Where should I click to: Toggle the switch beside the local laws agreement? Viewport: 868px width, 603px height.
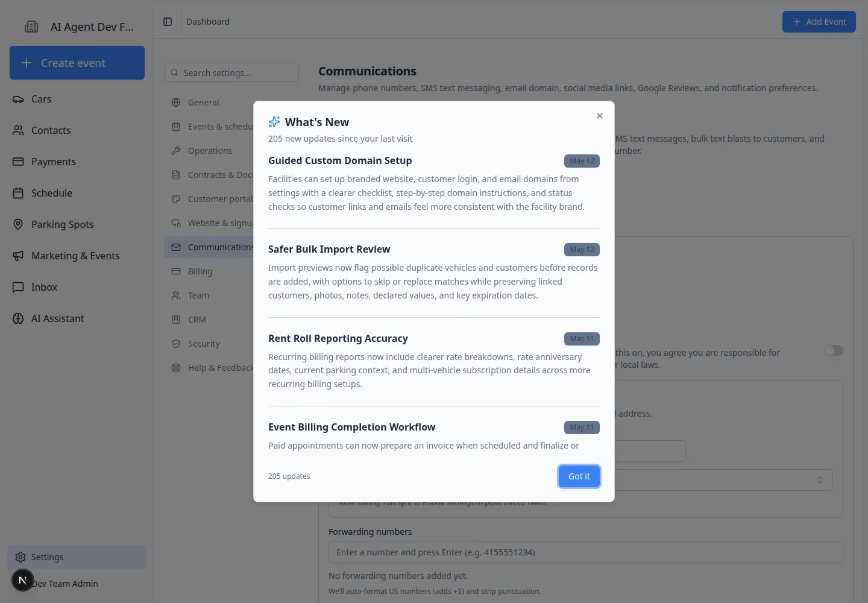(x=834, y=350)
